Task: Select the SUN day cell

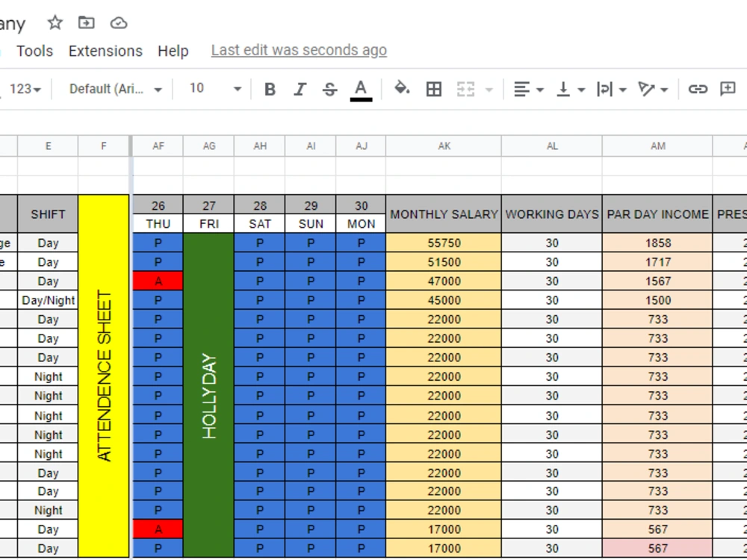Action: pyautogui.click(x=311, y=223)
